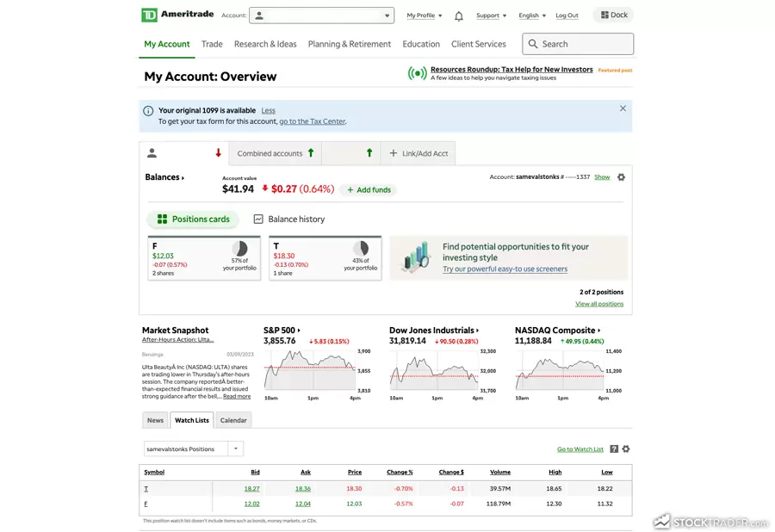Image resolution: width=775 pixels, height=532 pixels.
Task: Open the account balances settings gear
Action: [x=621, y=177]
